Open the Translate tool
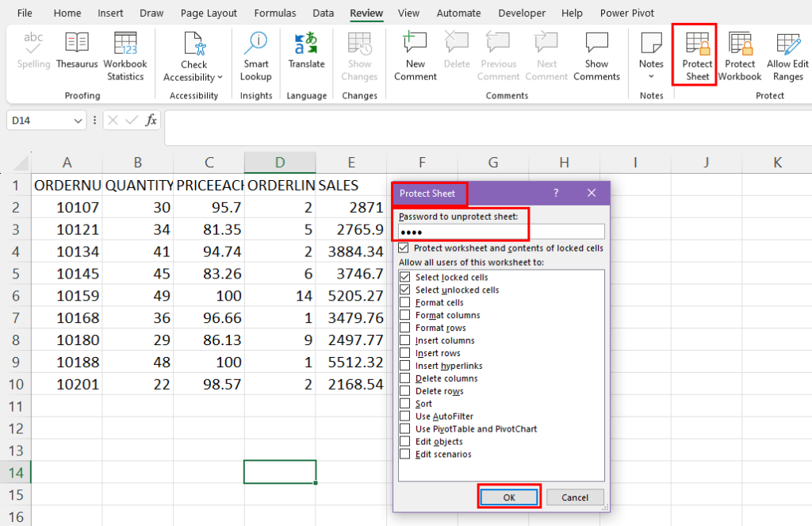Viewport: 812px width, 526px height. pyautogui.click(x=306, y=50)
